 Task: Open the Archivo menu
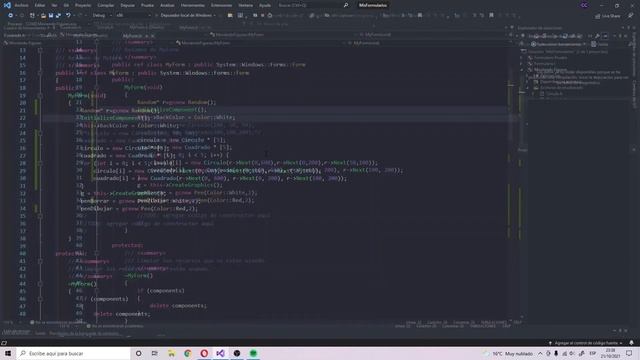point(21,5)
